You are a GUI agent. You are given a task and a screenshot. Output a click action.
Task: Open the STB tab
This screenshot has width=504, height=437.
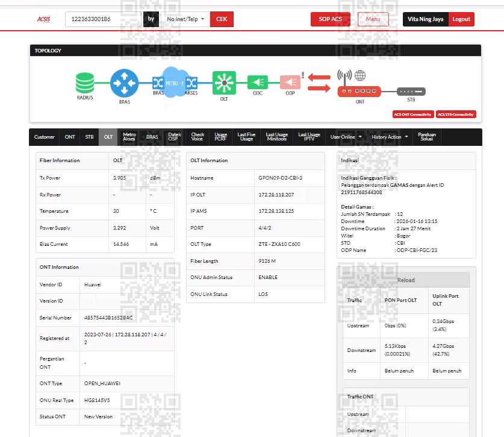tap(89, 137)
